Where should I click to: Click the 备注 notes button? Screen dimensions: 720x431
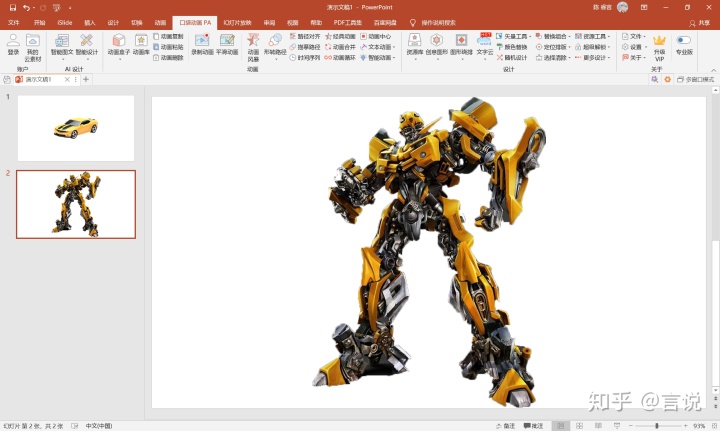coord(505,426)
